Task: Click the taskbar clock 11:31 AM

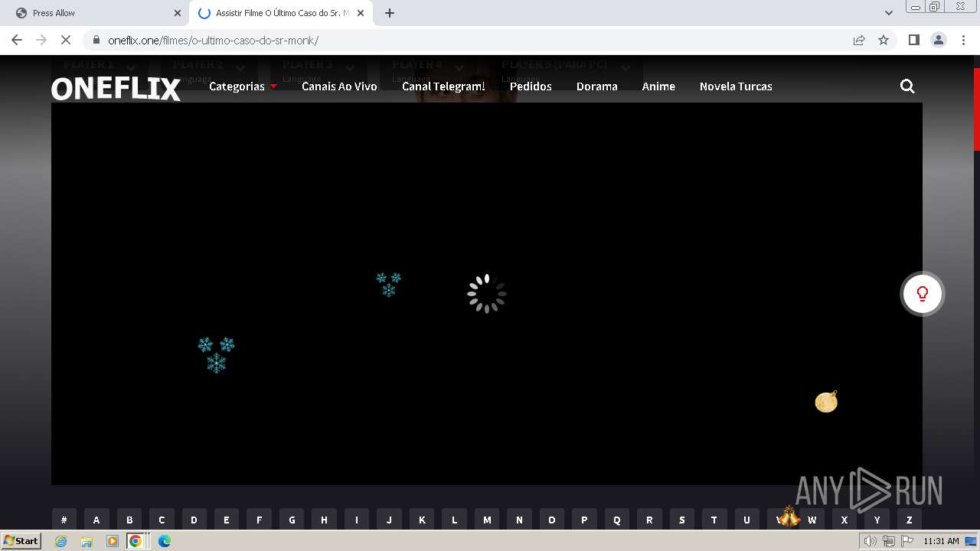Action: click(941, 541)
